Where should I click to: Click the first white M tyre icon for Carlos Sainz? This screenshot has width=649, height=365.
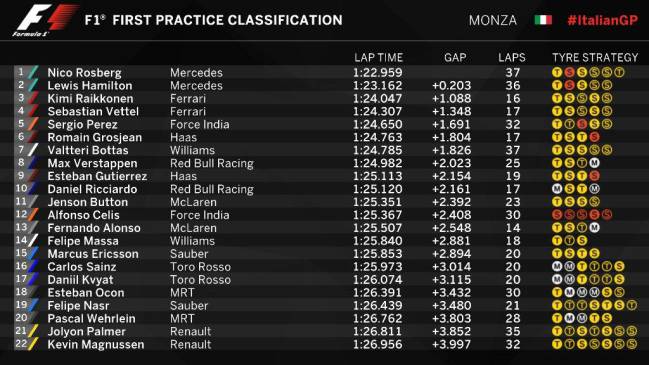pyautogui.click(x=557, y=267)
